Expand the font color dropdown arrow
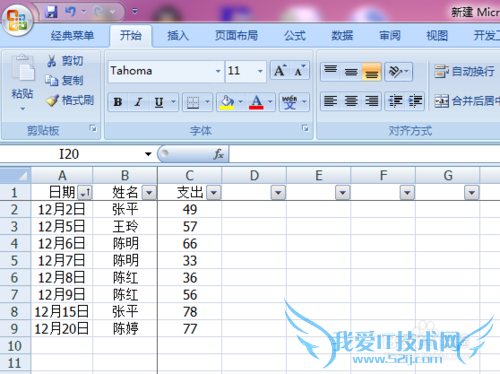500x374 pixels. (270, 102)
